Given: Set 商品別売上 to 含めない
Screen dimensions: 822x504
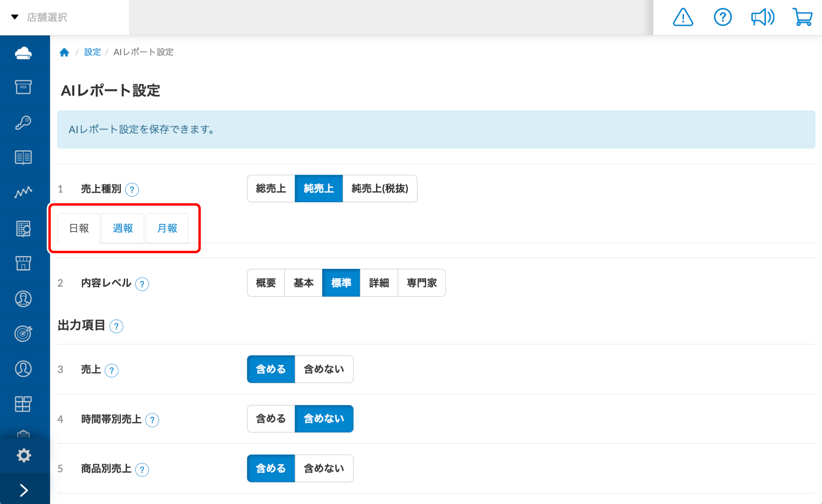Looking at the screenshot, I should 324,468.
